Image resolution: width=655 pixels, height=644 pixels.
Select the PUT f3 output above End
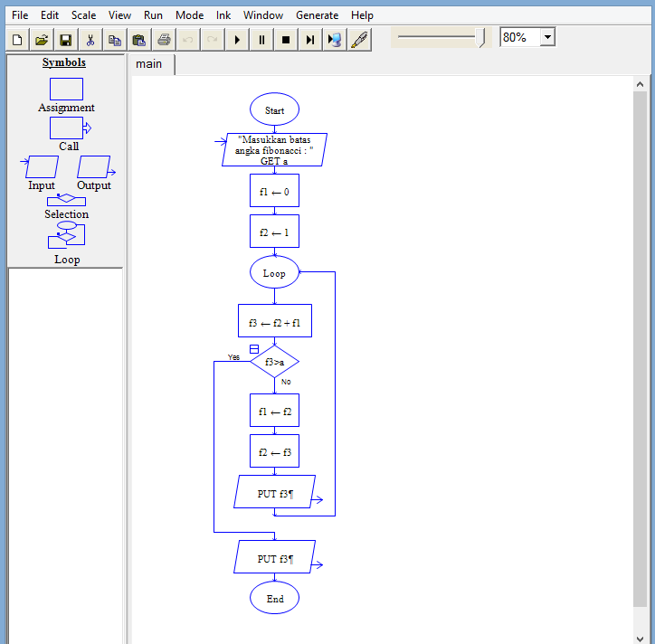pyautogui.click(x=274, y=556)
